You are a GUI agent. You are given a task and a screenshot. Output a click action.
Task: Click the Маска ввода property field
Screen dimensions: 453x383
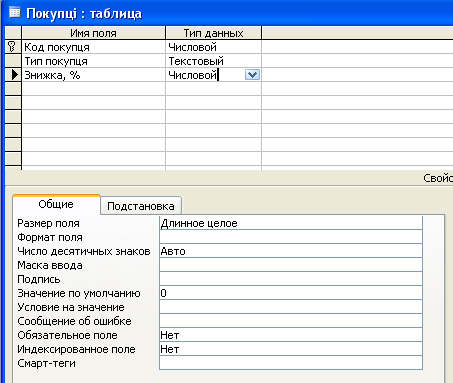[x=291, y=265]
